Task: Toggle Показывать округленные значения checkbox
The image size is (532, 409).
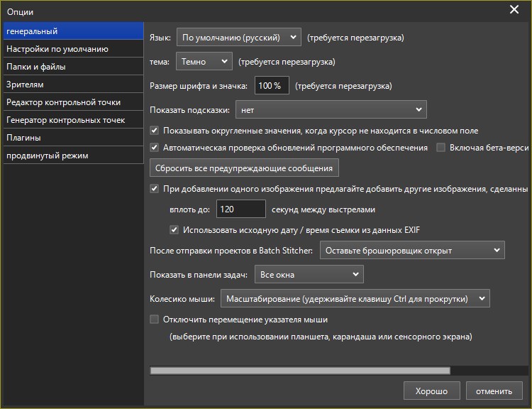Action: 155,130
